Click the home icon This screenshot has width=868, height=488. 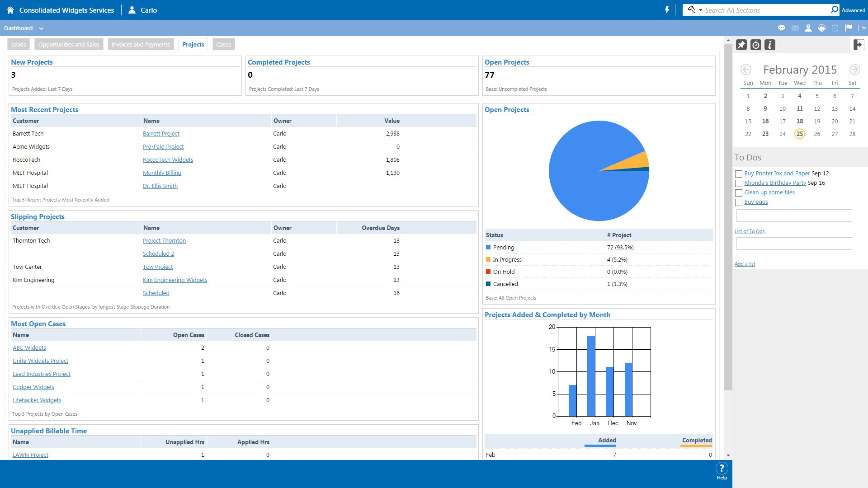(10, 10)
